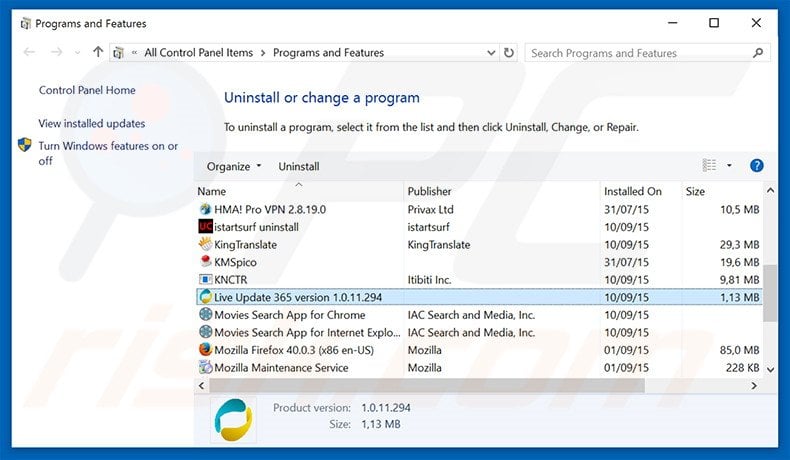Select the KingTranslate program name
The width and height of the screenshot is (790, 460).
coord(245,245)
